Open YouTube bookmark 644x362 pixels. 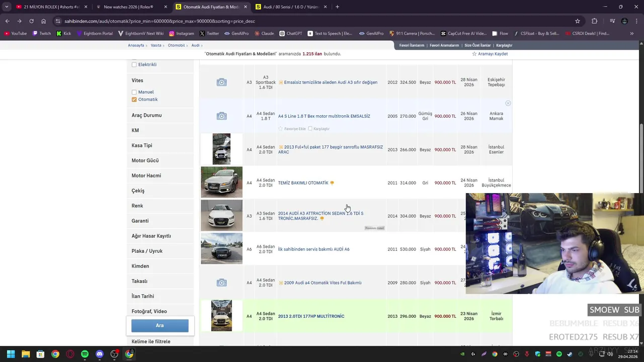pyautogui.click(x=16, y=34)
